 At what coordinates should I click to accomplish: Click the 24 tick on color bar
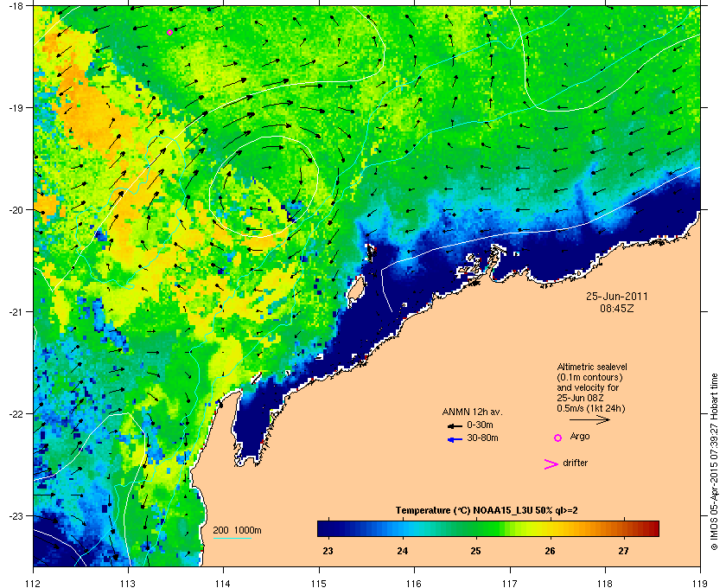click(x=403, y=551)
